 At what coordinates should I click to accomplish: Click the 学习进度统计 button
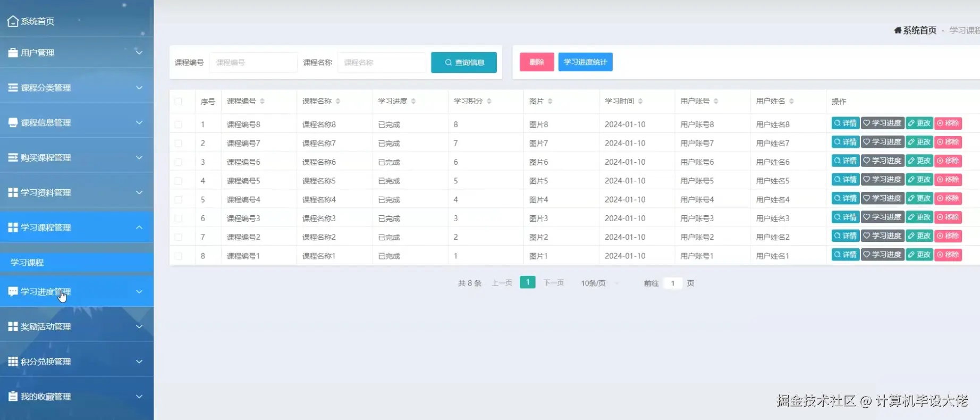click(585, 62)
